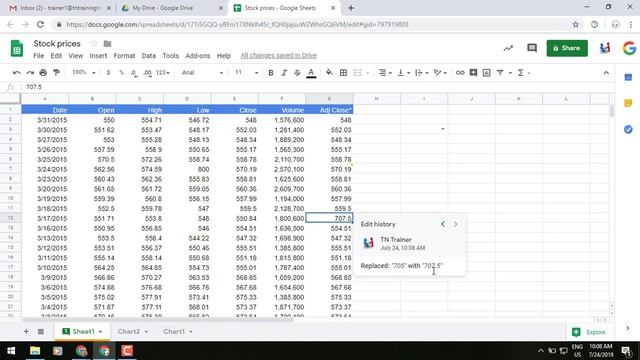This screenshot has height=360, width=640.
Task: Open the activity dashboard trend icon
Action: pyautogui.click(x=508, y=48)
